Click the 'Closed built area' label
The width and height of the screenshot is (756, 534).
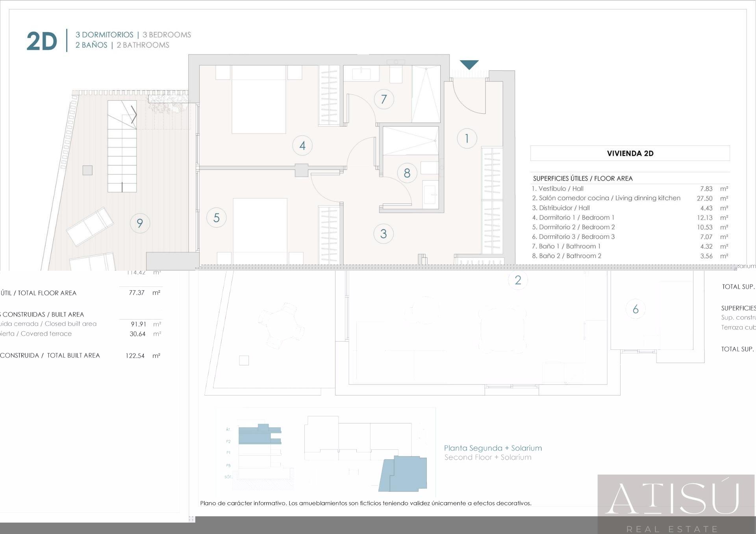coord(70,324)
